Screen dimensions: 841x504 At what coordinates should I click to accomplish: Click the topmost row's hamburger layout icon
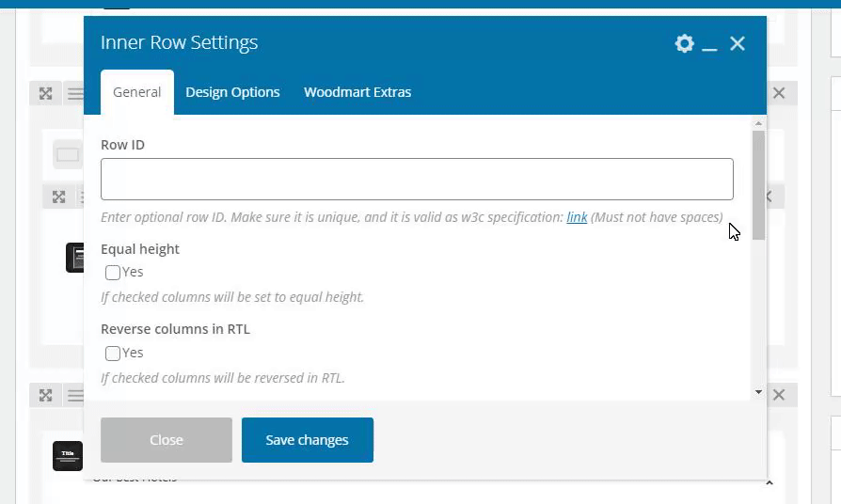tap(74, 93)
